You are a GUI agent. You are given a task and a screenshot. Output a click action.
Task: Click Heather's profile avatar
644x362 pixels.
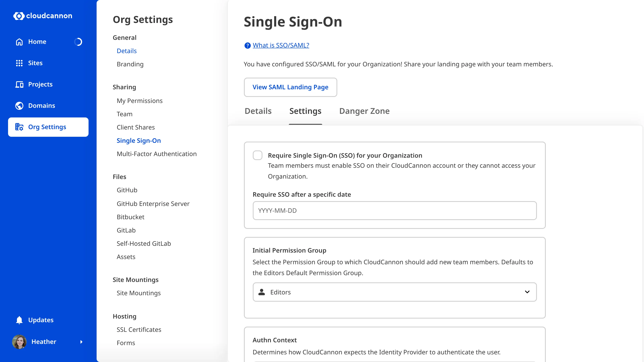19,342
